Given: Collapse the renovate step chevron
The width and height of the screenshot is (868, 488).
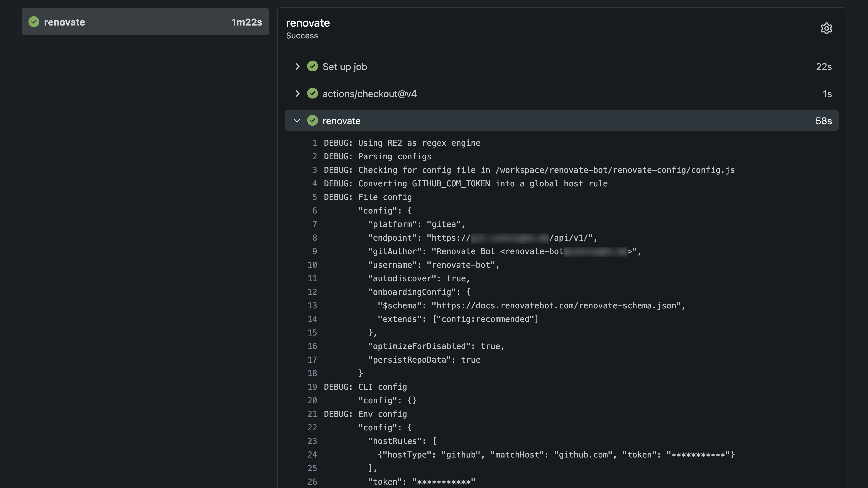Looking at the screenshot, I should point(297,121).
